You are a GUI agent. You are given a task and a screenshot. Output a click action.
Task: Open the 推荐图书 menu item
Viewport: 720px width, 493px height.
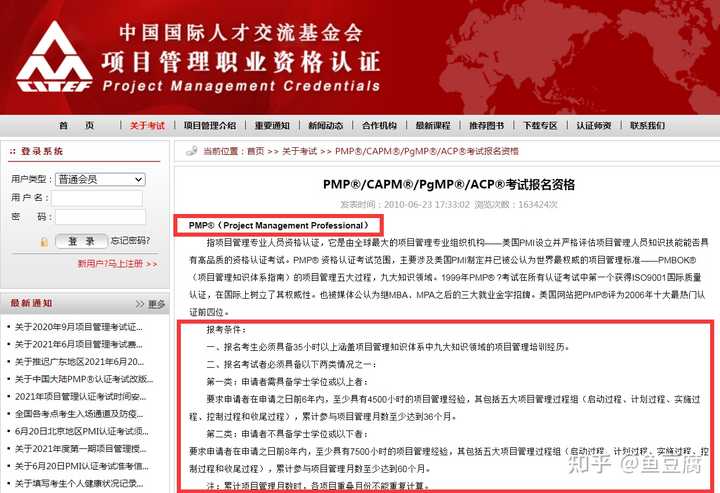point(486,125)
